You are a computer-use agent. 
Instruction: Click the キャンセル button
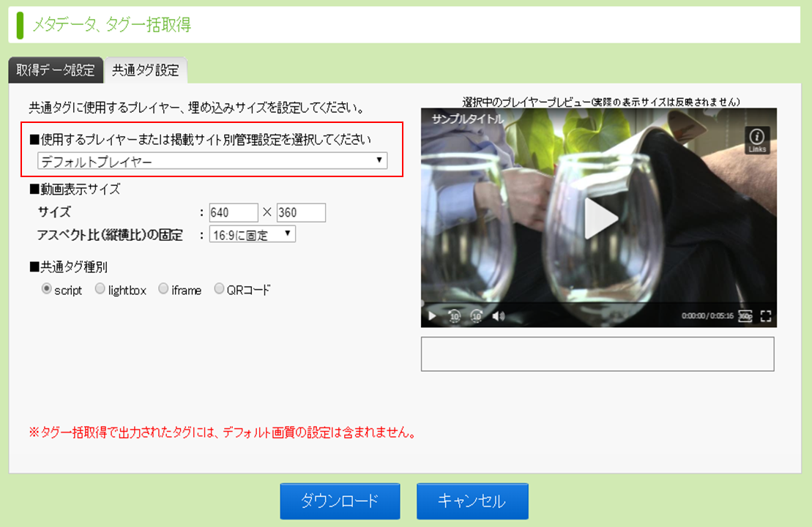(x=472, y=501)
